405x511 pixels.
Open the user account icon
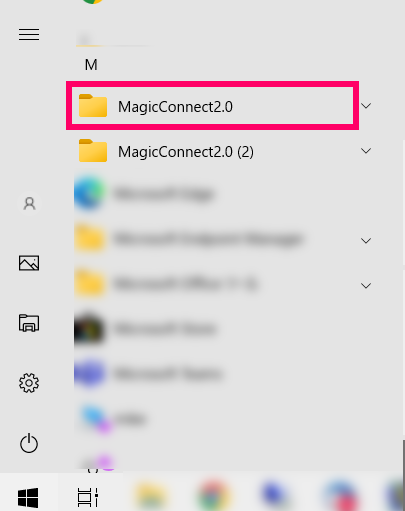29,203
